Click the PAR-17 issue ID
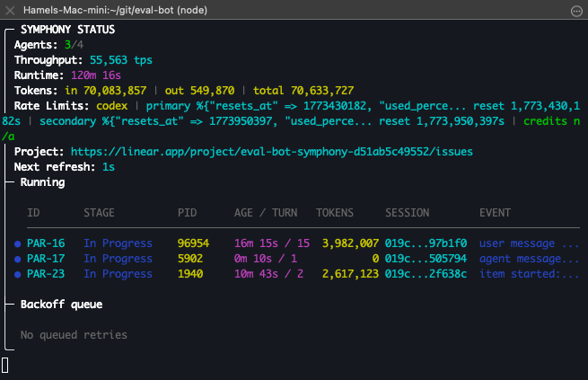 click(46, 259)
